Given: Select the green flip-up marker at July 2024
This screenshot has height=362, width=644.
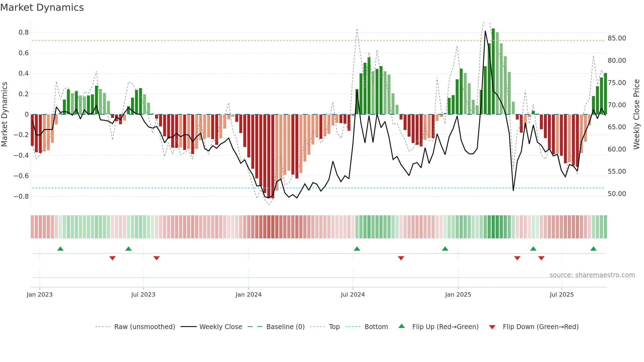Looking at the screenshot, I should point(357,249).
